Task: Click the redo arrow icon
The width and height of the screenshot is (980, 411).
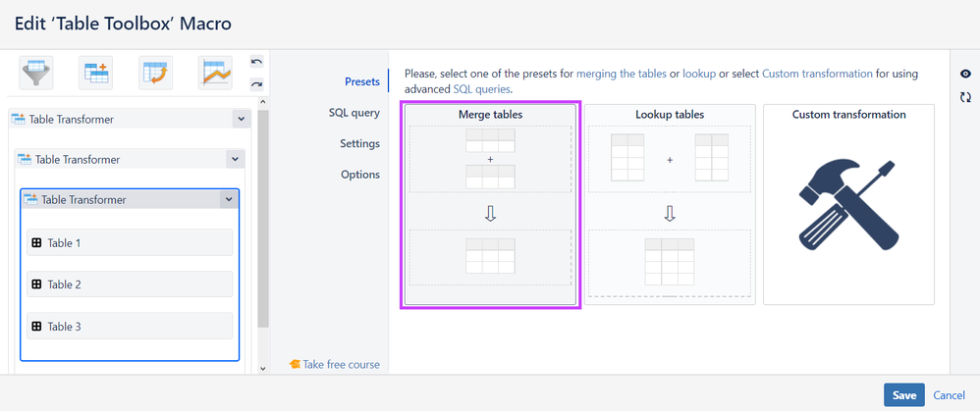Action: 256,83
